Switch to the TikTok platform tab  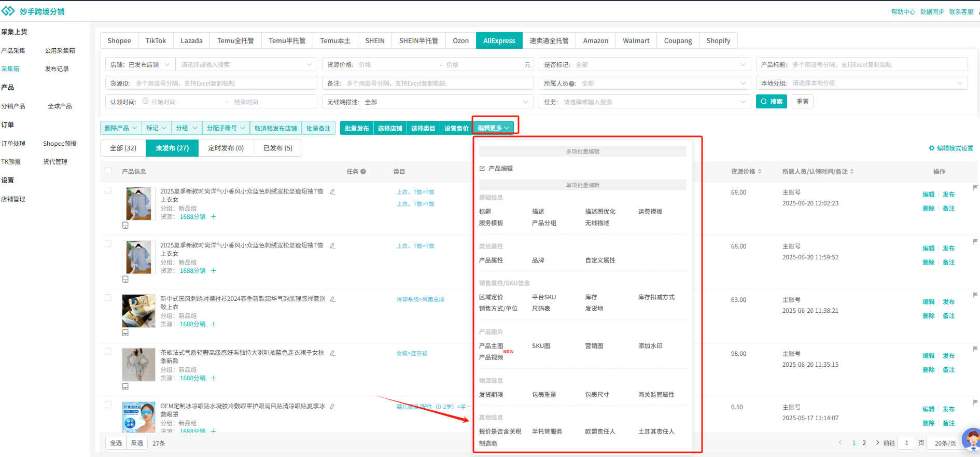[x=156, y=41]
